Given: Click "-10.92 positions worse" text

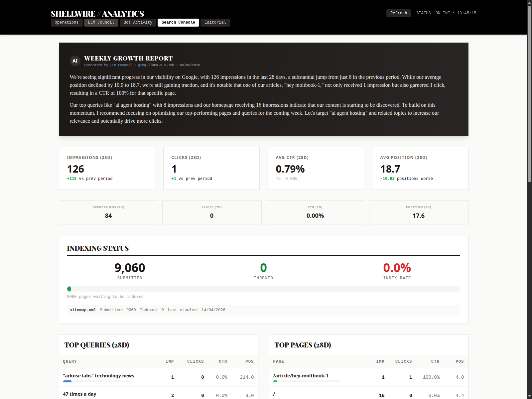Looking at the screenshot, I should click(407, 179).
